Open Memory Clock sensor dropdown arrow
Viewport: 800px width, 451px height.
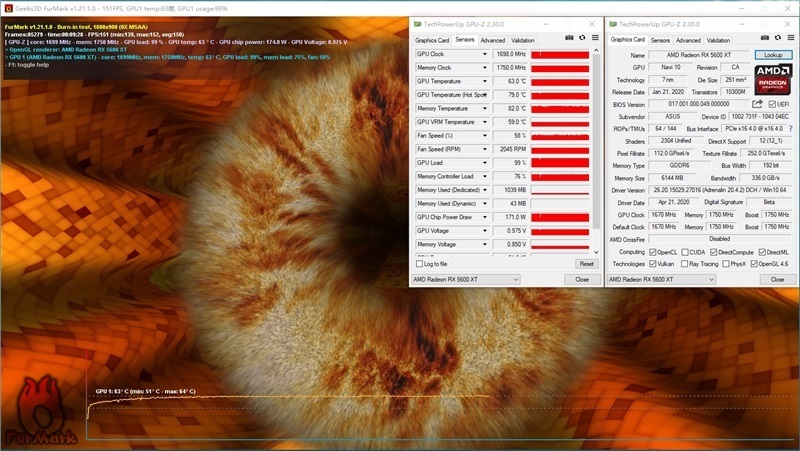[485, 67]
